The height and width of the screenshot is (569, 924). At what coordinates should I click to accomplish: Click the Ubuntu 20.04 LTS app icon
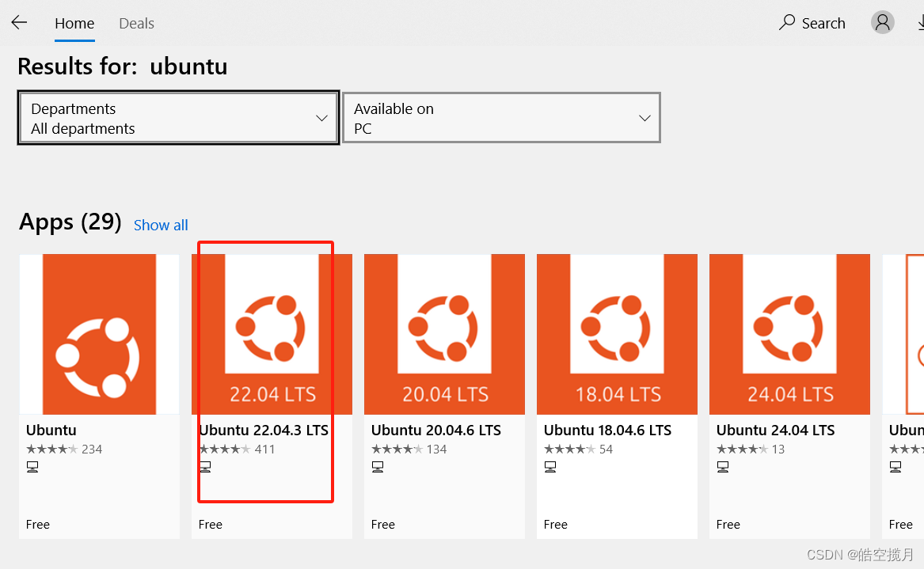pyautogui.click(x=444, y=334)
